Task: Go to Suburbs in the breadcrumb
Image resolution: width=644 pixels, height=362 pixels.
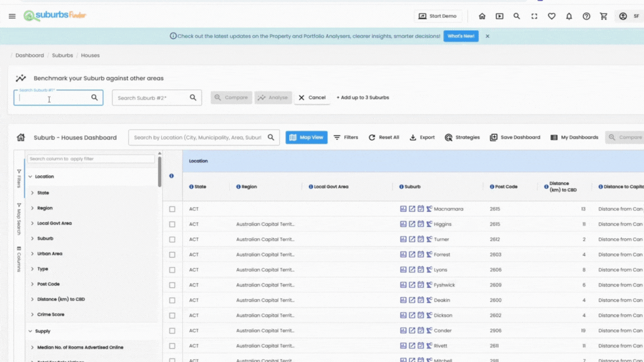Action: point(62,55)
